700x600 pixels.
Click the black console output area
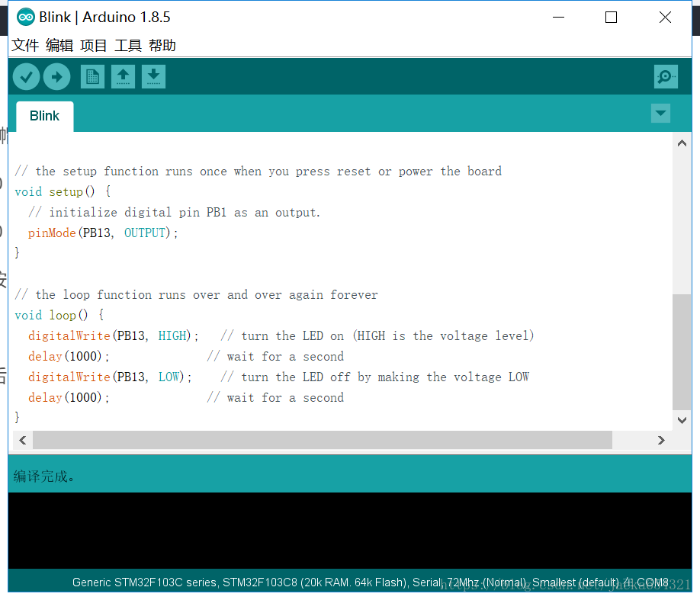(350, 531)
